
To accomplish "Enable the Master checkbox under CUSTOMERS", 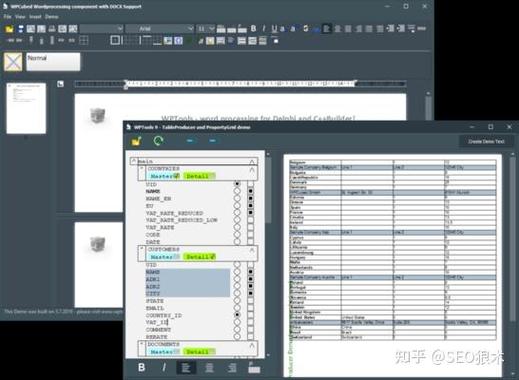I will click(176, 257).
